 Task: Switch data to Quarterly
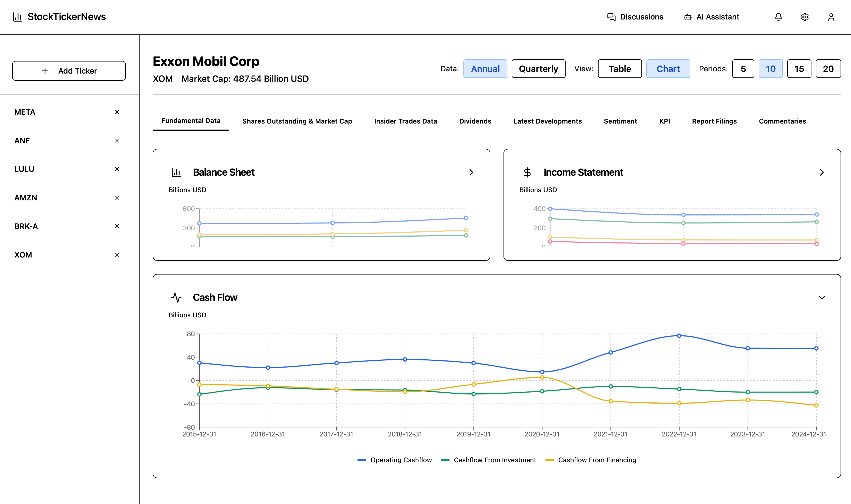538,69
